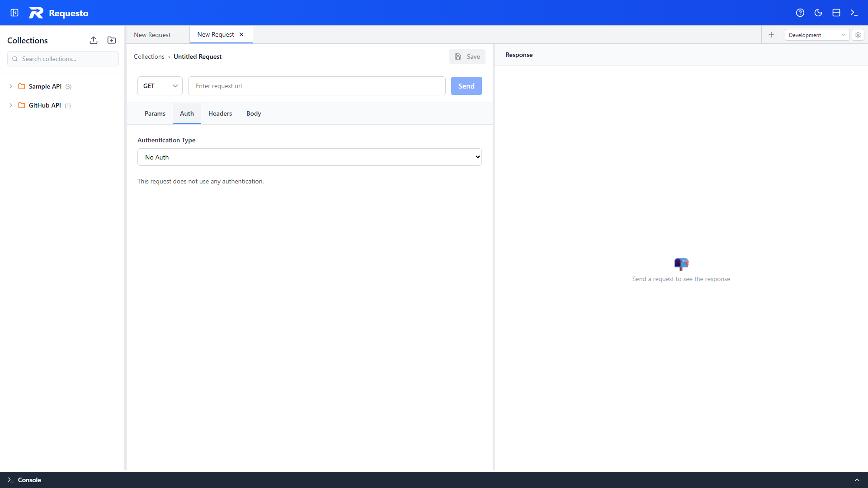The image size is (868, 488).
Task: Toggle dark mode with the moon icon
Action: tap(818, 13)
